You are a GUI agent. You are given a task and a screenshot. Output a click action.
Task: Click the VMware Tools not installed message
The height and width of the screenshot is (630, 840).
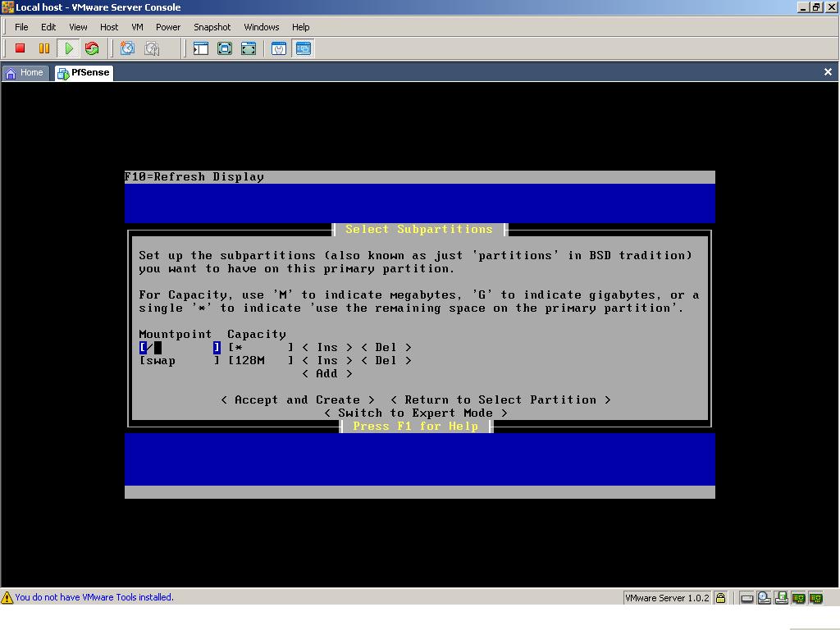pyautogui.click(x=94, y=597)
